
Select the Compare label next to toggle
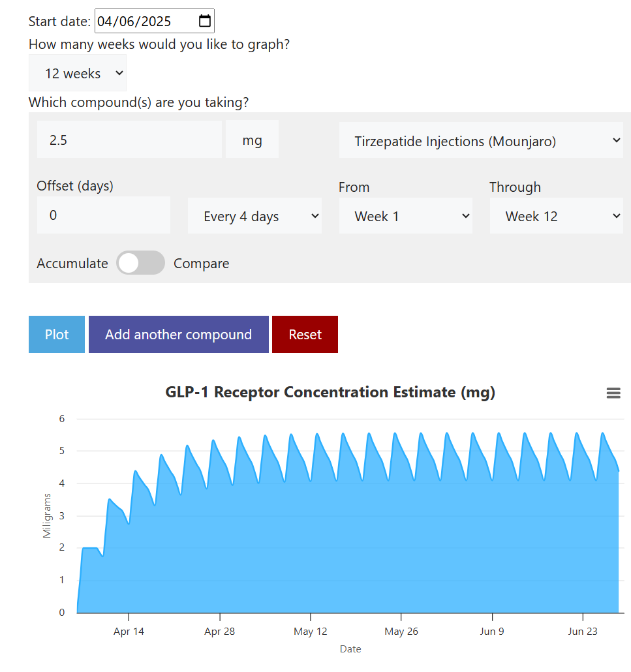(201, 263)
